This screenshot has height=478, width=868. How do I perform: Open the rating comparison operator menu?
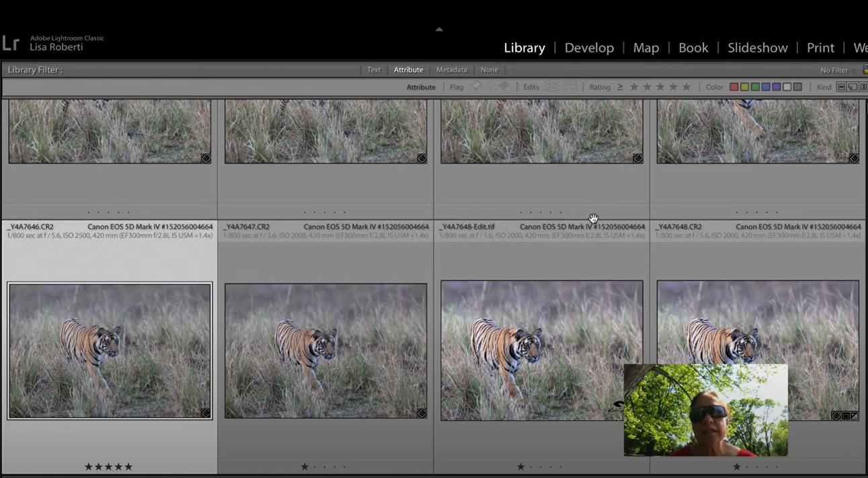[620, 87]
